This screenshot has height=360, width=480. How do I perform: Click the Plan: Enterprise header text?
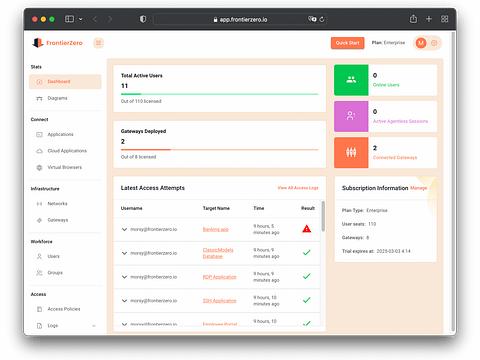pos(388,43)
